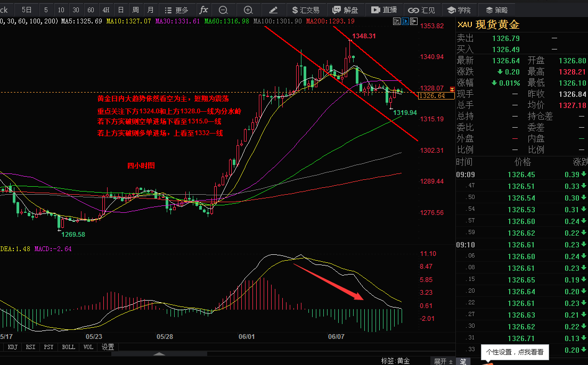Click the current price tag 1326.64

coord(436,96)
